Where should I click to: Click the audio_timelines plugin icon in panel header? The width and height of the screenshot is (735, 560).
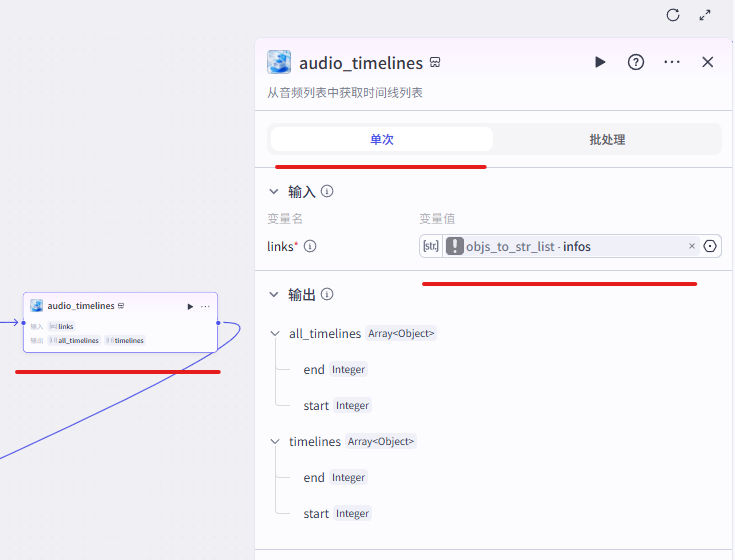pyautogui.click(x=279, y=62)
